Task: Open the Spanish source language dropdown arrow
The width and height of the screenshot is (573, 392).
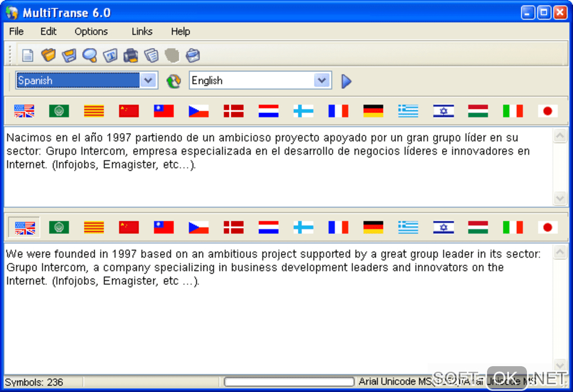Action: (x=148, y=80)
